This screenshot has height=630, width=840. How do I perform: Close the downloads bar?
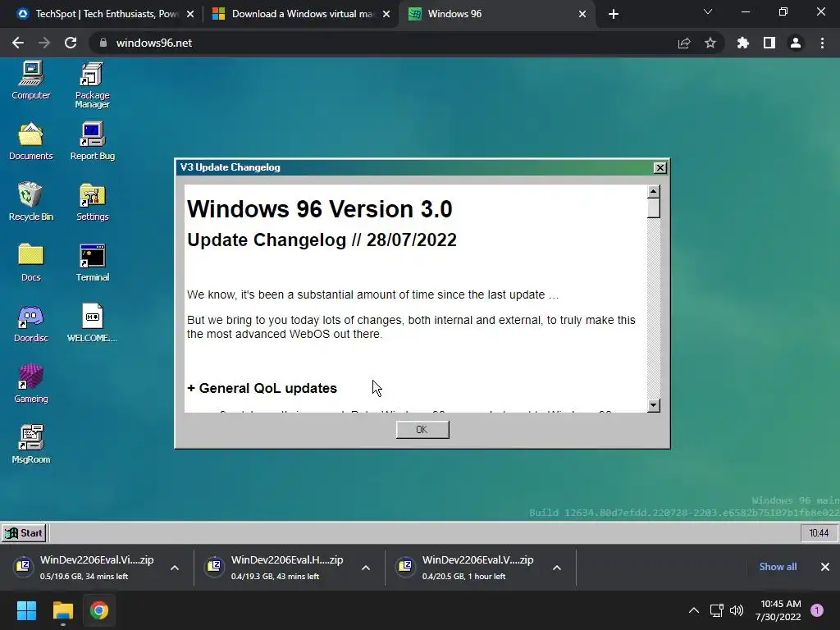tap(825, 567)
